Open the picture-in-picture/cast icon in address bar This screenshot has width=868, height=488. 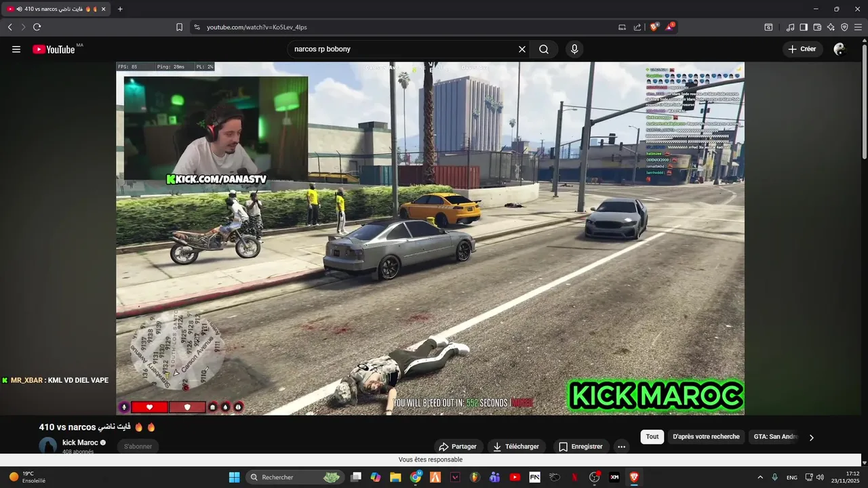(622, 27)
